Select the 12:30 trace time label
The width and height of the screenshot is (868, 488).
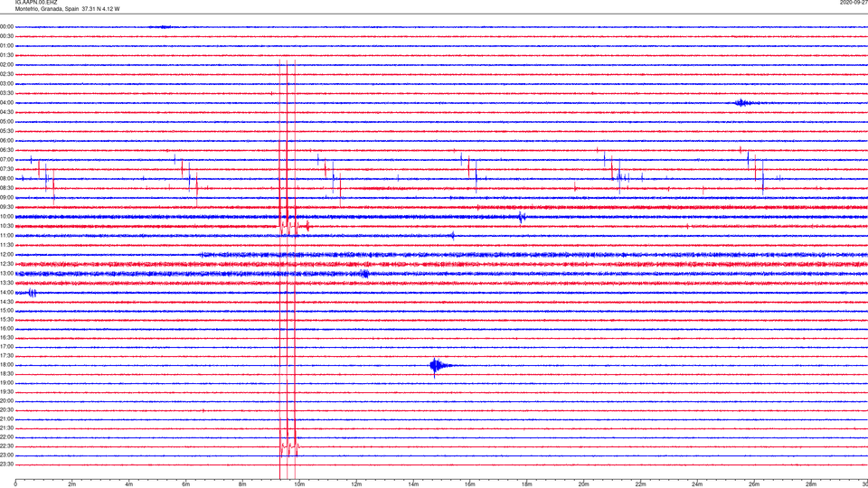coord(6,264)
